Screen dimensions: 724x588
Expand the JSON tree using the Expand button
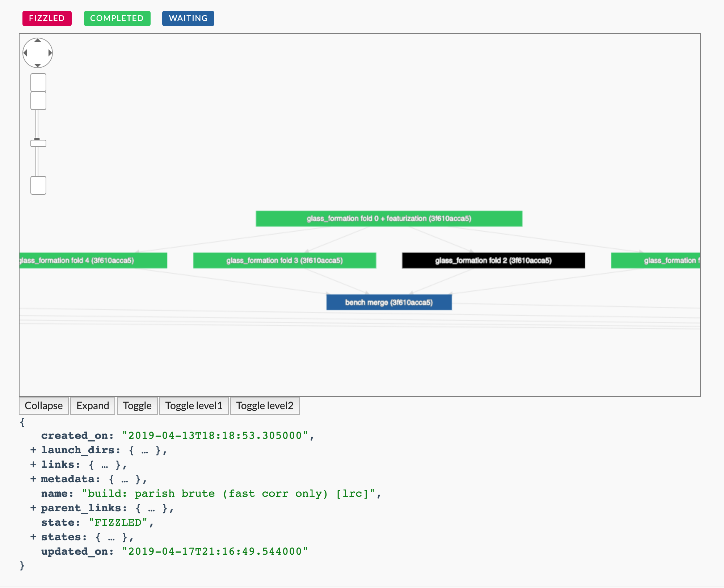pyautogui.click(x=93, y=406)
